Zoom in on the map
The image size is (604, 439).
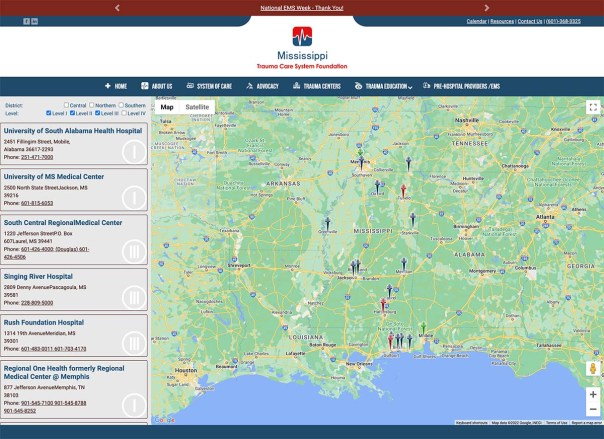click(x=593, y=394)
